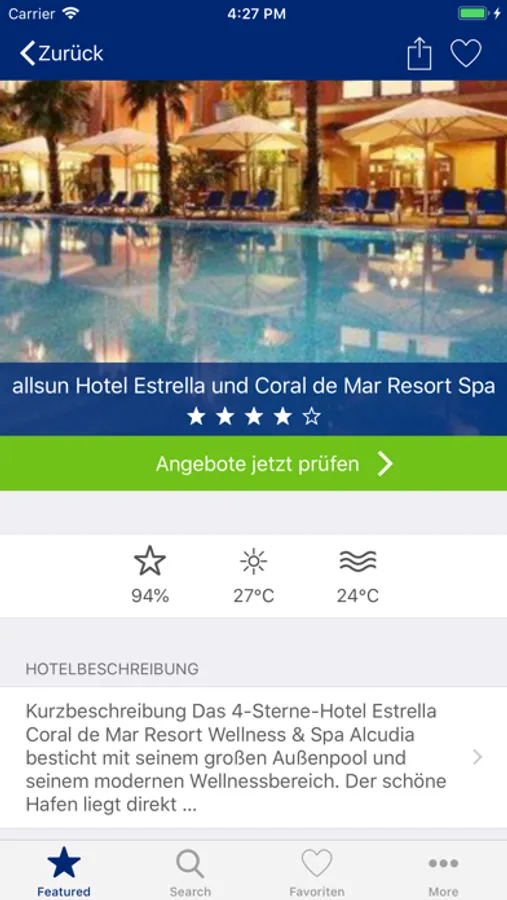Open the chevron beside Angebote jetzt prüfen
This screenshot has height=900, width=507.
coord(385,464)
